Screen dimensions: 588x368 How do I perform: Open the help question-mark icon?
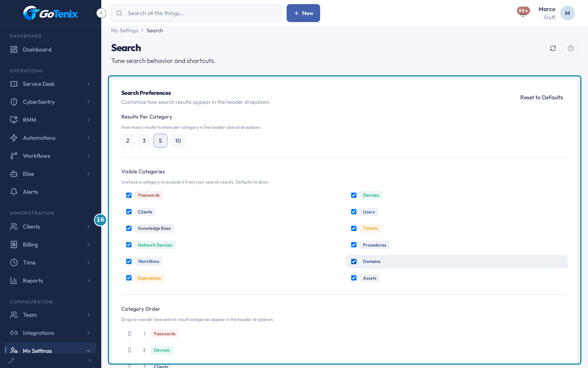coord(571,48)
